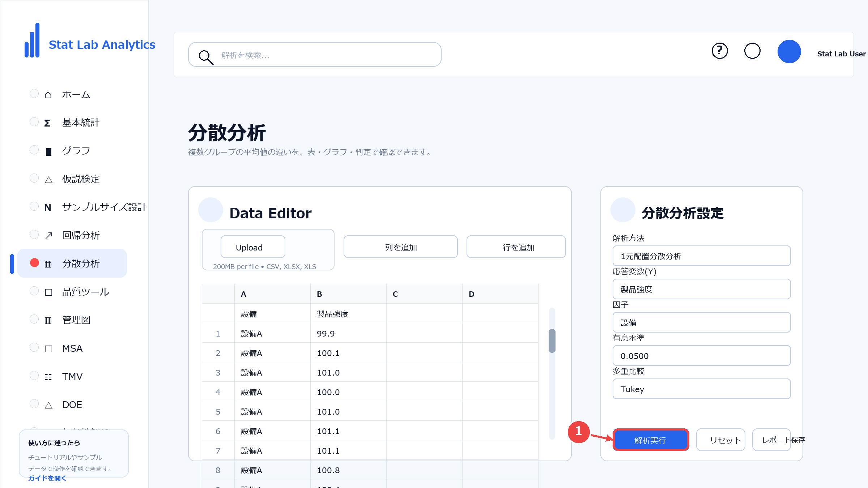Select the red radio dot for 分散分析
This screenshot has width=868, height=488.
click(x=34, y=263)
